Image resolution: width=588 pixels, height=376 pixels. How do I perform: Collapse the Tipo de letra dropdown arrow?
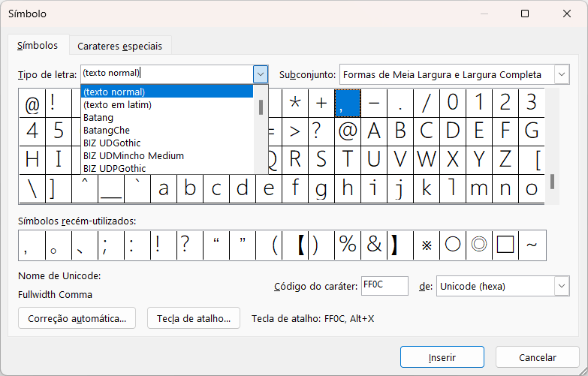[261, 74]
